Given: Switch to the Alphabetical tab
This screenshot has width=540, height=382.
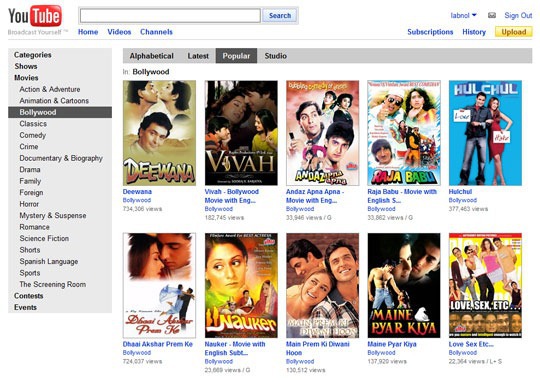Looking at the screenshot, I should click(152, 56).
